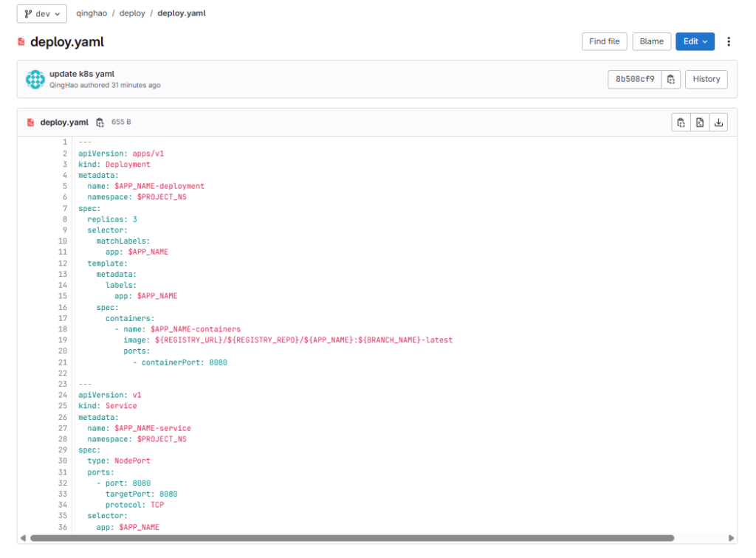View the file History
756x558 pixels.
706,79
